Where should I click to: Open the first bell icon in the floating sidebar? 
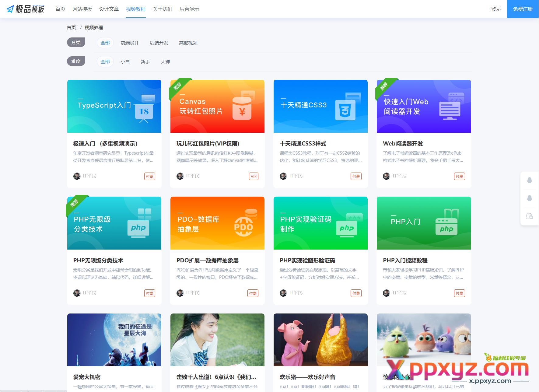[x=530, y=180]
